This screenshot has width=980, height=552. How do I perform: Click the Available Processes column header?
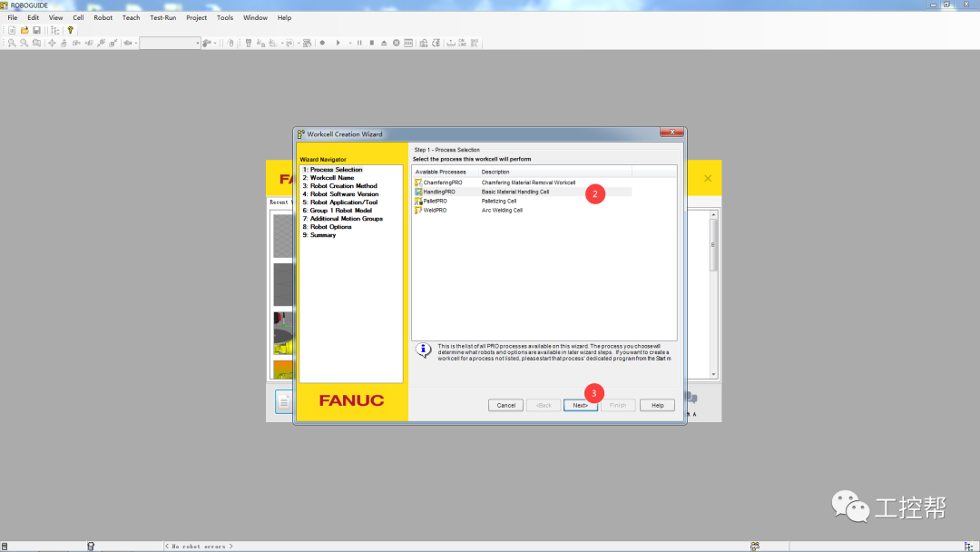pos(445,172)
